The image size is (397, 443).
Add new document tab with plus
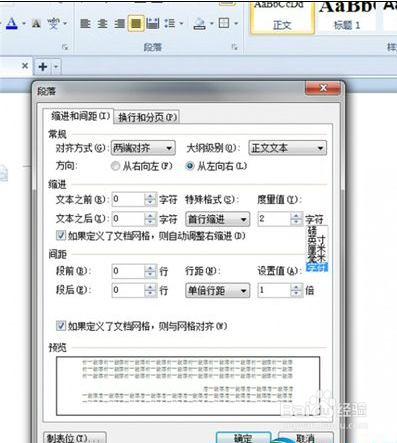(x=43, y=67)
